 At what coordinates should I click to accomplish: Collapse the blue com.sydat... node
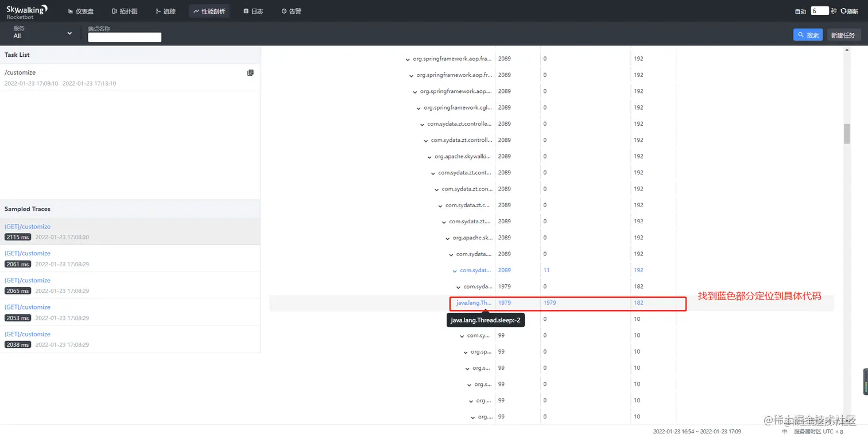[455, 271]
